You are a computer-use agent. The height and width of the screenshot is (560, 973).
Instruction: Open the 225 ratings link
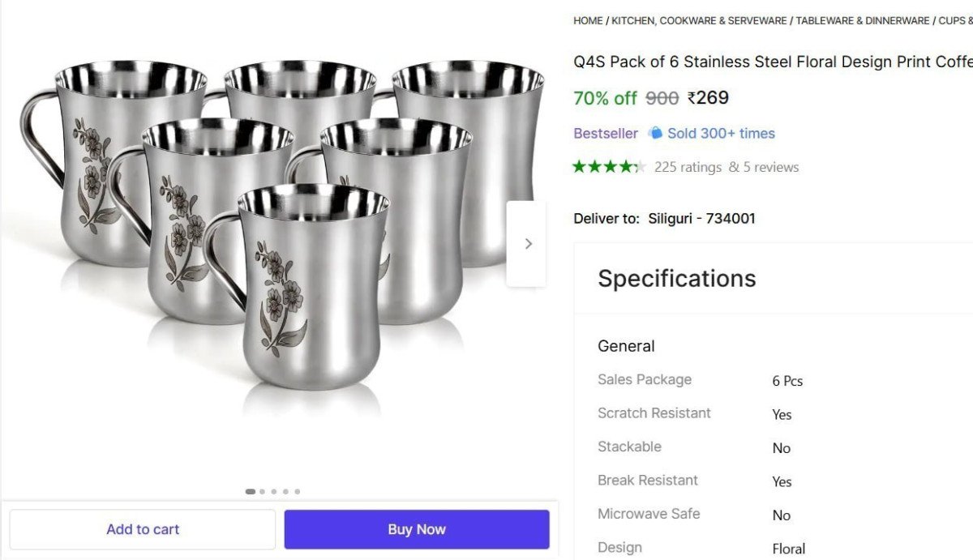[x=688, y=167]
